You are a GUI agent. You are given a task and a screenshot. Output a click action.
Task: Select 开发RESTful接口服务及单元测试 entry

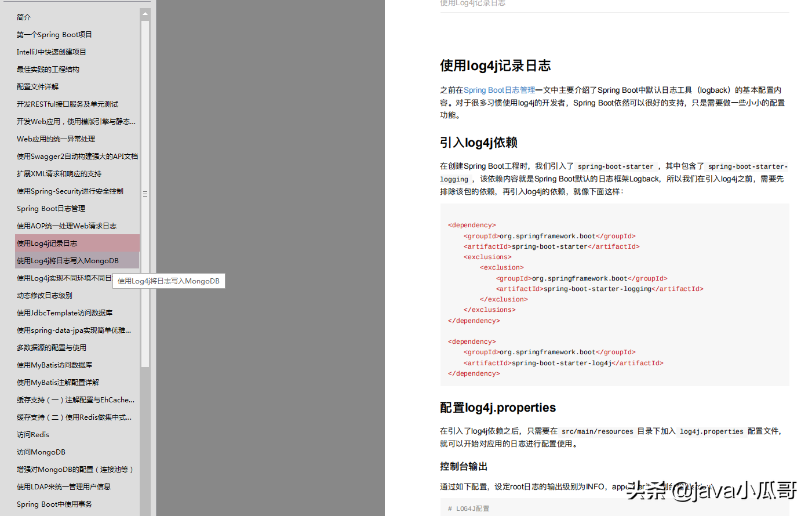tap(67, 104)
